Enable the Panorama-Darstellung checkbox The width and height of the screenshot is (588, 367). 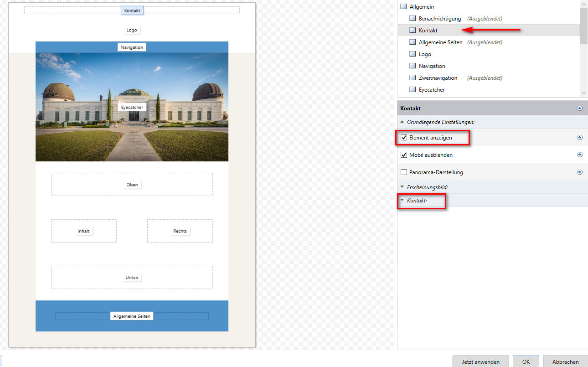pos(403,172)
